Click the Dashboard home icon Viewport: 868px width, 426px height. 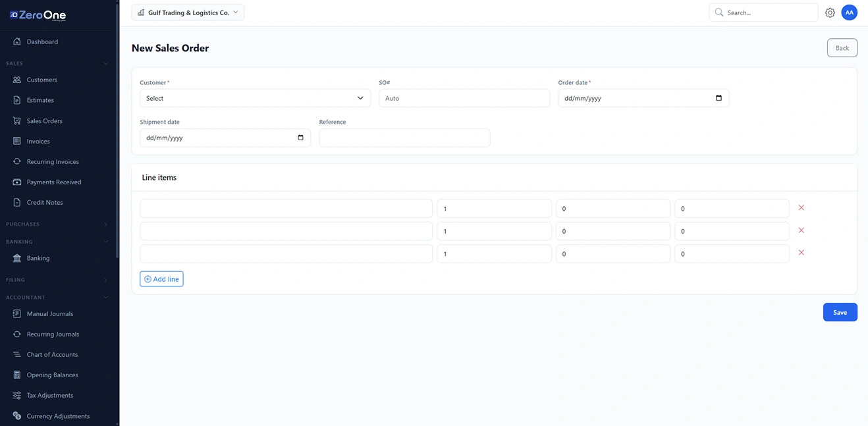point(17,41)
